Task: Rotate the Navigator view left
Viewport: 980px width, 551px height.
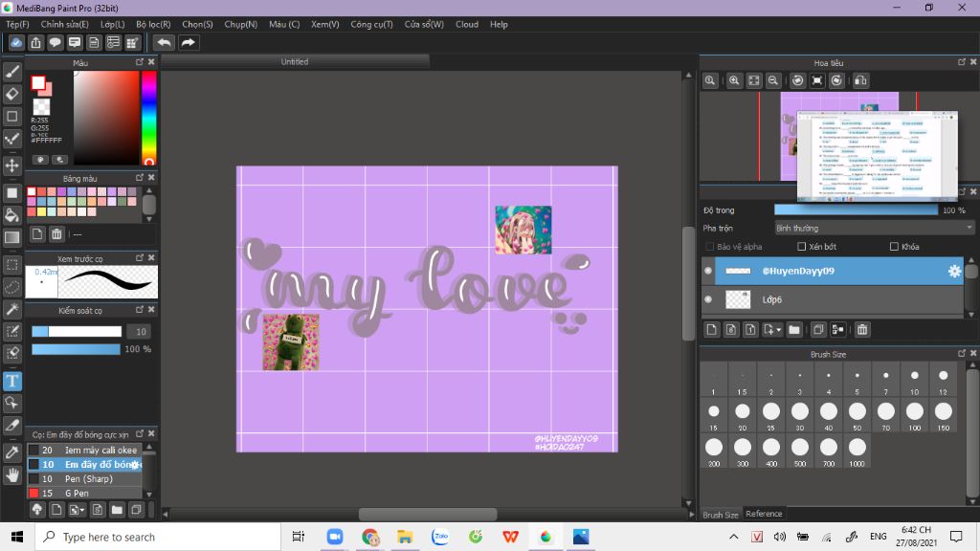Action: pyautogui.click(x=797, y=80)
